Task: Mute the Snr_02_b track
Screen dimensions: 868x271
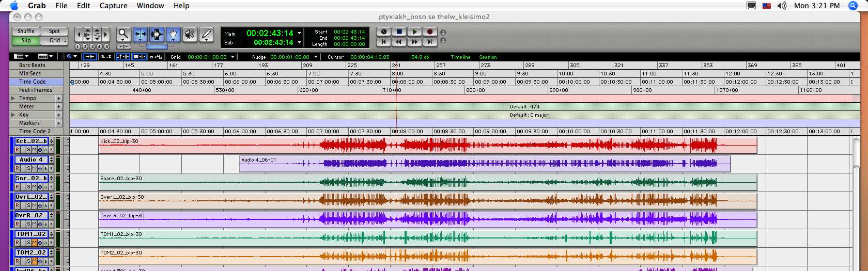Action: point(34,187)
